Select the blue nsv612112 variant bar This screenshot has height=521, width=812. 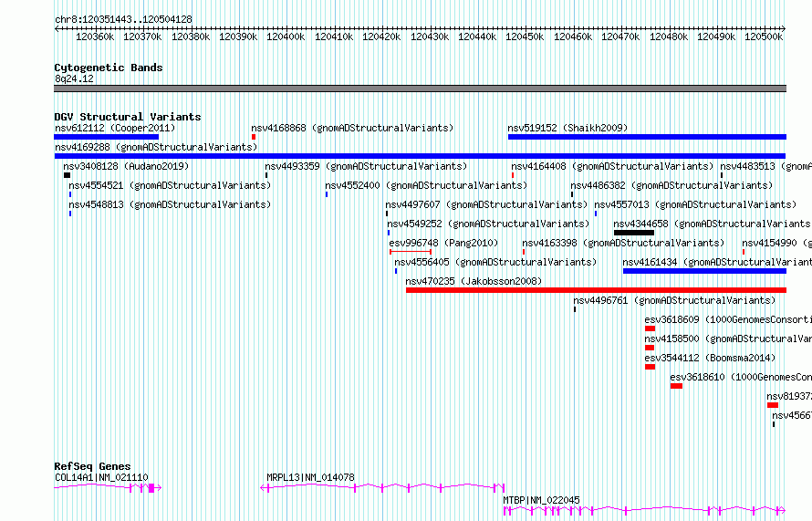[x=106, y=137]
